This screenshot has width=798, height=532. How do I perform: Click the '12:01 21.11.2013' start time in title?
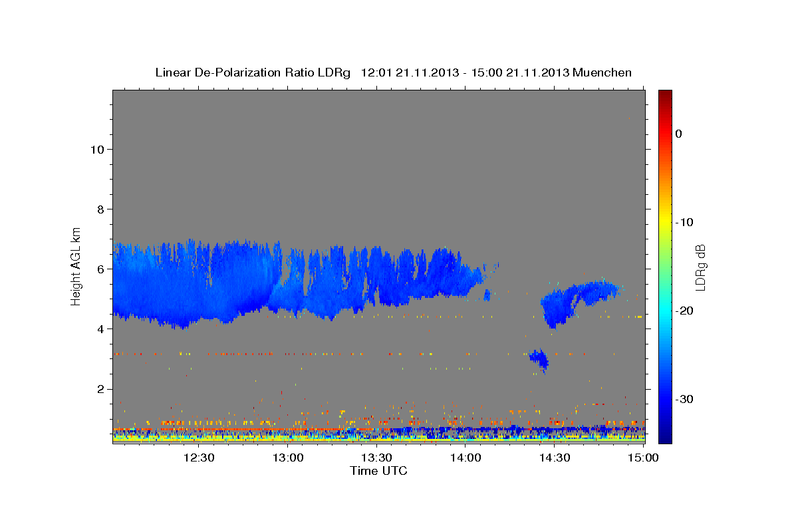[x=409, y=72]
